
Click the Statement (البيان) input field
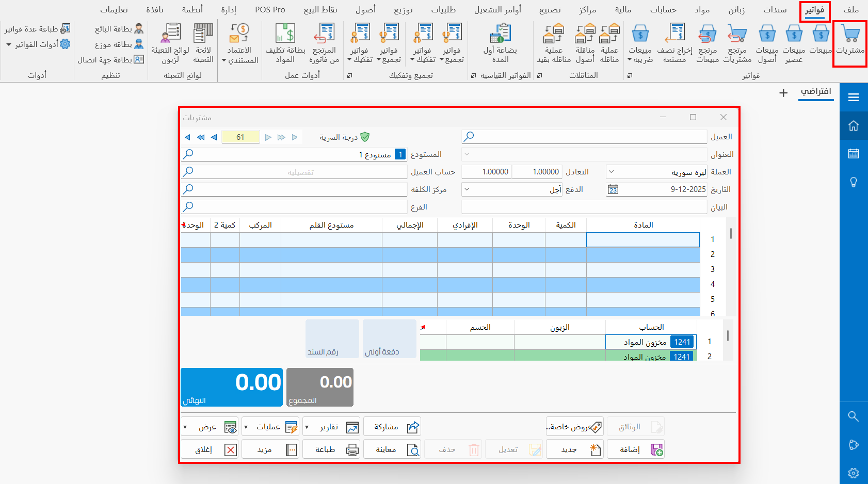click(x=584, y=207)
